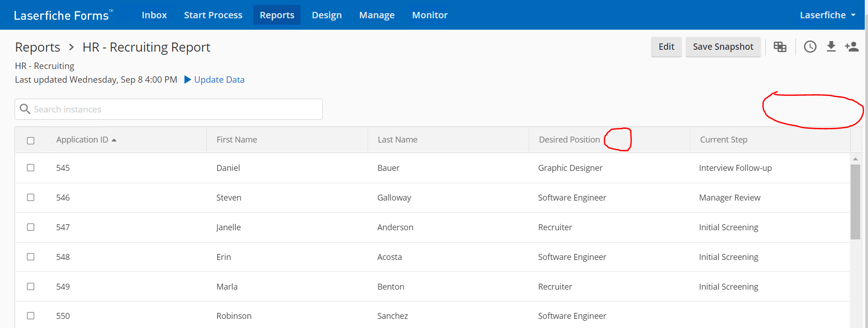
Task: Click the table view layout icon
Action: click(780, 47)
